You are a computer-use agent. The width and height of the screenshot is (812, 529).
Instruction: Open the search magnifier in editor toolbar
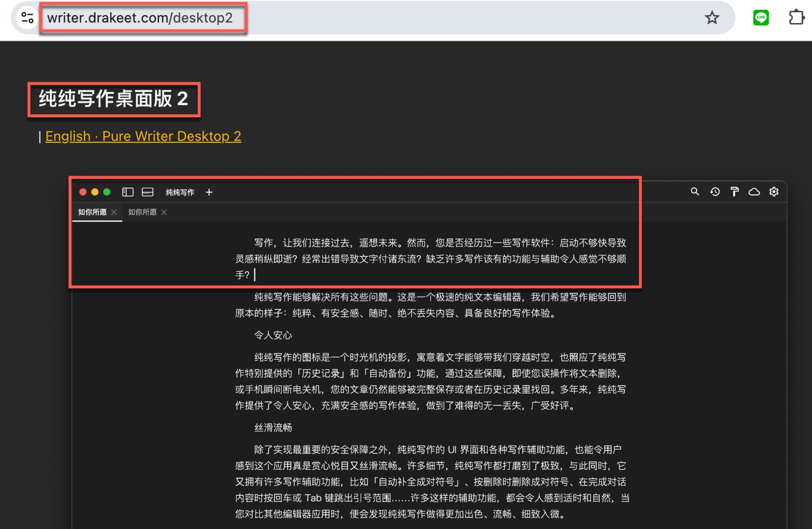(x=695, y=191)
